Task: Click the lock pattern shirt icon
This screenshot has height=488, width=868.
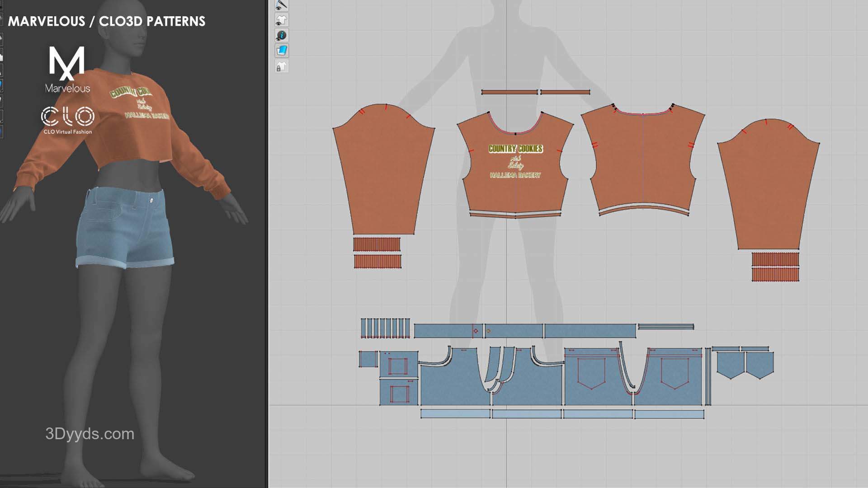Action: coord(281,67)
